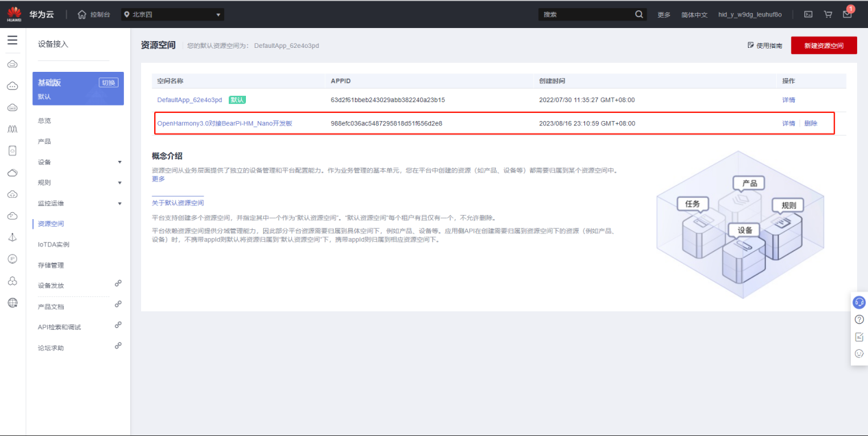Open the hamburger menu icon
The height and width of the screenshot is (436, 868).
(x=12, y=40)
